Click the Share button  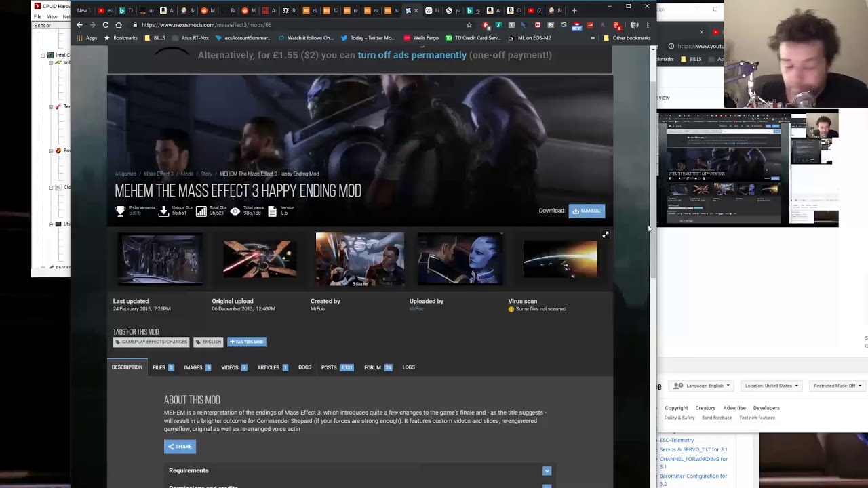click(180, 447)
